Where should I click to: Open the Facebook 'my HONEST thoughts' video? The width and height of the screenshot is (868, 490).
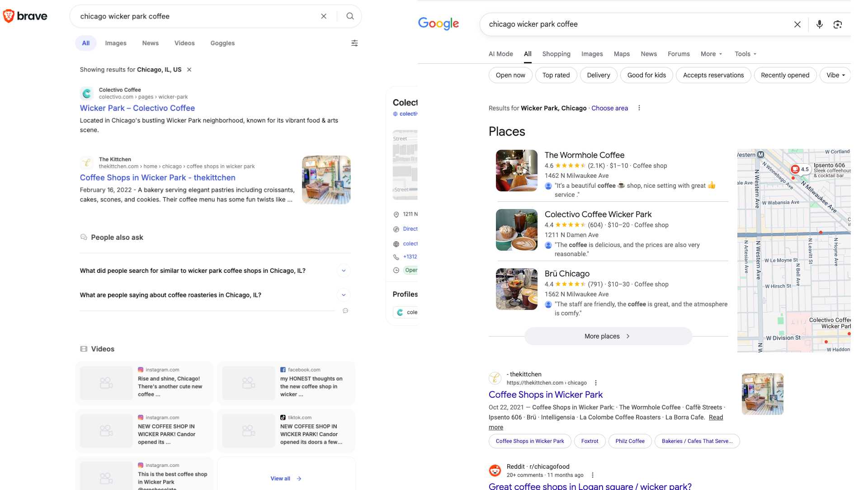(286, 383)
